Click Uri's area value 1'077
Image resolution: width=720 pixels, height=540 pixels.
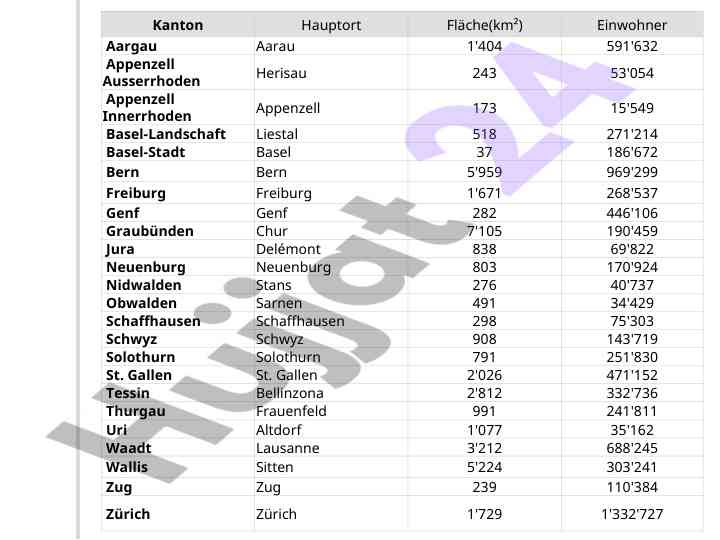(484, 430)
